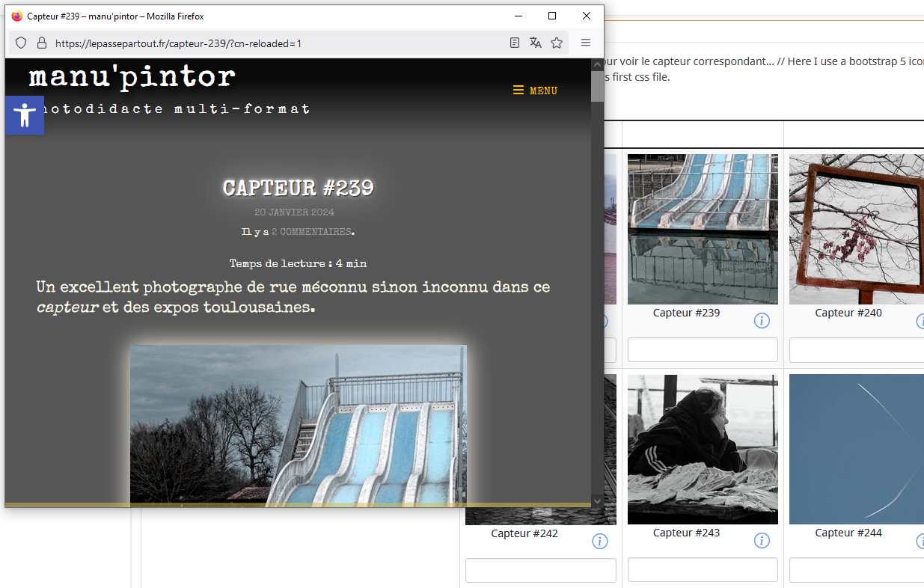Click info icon for Capteur #243
The width and height of the screenshot is (924, 588).
[x=762, y=541]
